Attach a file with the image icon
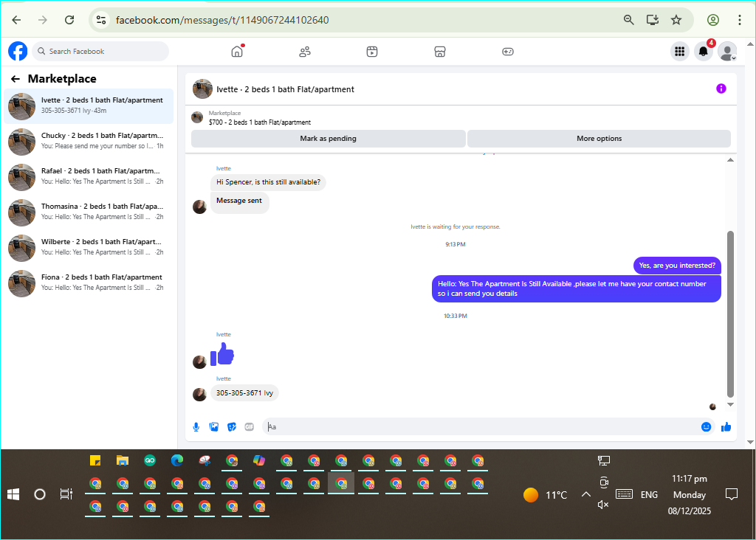The image size is (756, 540). coord(214,427)
